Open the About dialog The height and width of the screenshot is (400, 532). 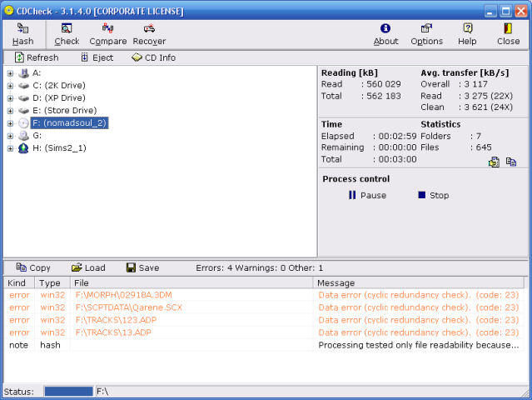385,34
